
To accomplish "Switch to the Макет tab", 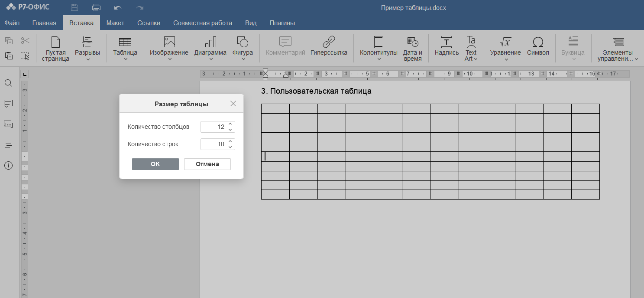I will pyautogui.click(x=115, y=23).
